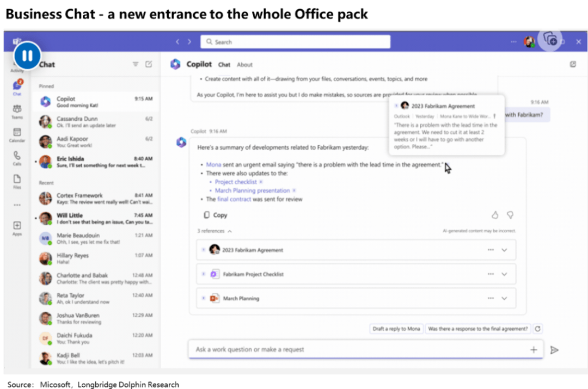Open the Kadji Bell conversation
The width and height of the screenshot is (588, 389).
pyautogui.click(x=96, y=359)
